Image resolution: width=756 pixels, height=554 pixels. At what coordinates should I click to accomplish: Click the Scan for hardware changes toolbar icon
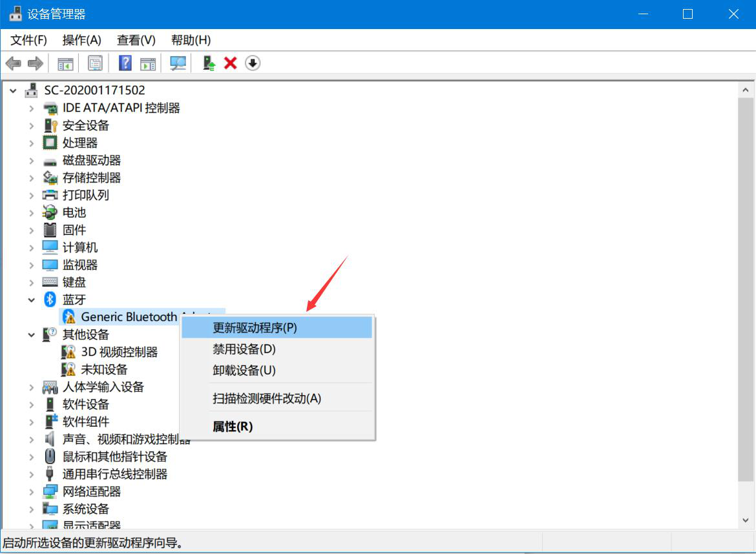[178, 63]
